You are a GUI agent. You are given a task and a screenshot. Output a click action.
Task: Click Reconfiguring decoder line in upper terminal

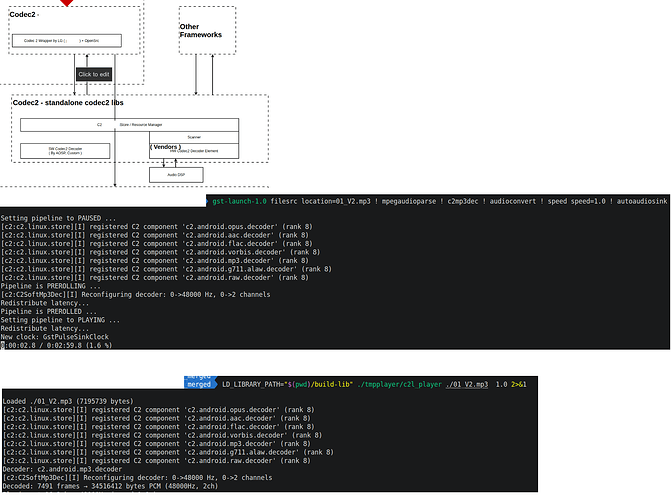(135, 294)
